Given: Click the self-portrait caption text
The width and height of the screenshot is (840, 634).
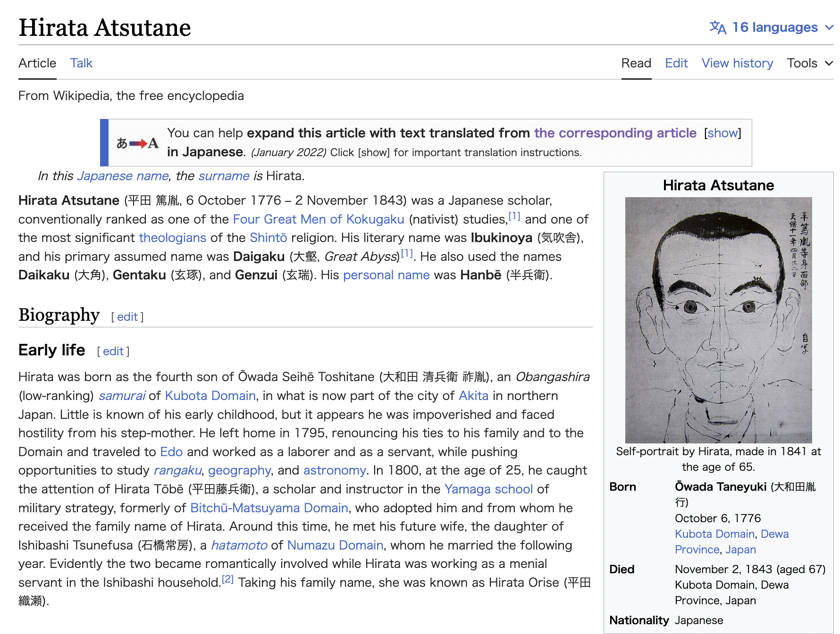Looking at the screenshot, I should (x=718, y=459).
